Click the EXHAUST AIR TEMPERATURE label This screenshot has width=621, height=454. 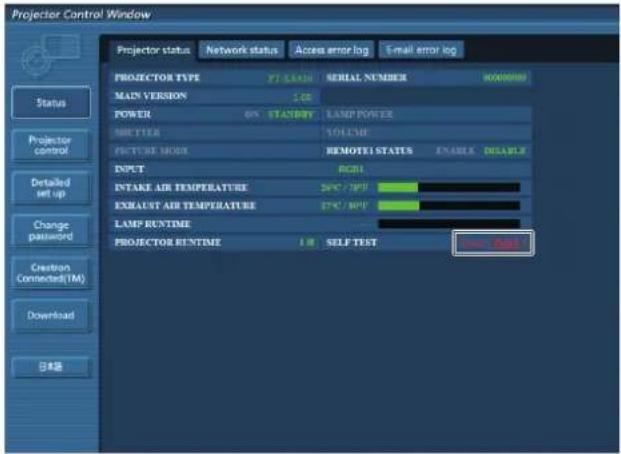(185, 206)
